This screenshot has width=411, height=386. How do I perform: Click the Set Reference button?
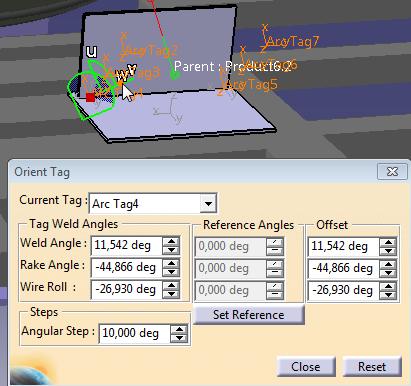coord(249,315)
